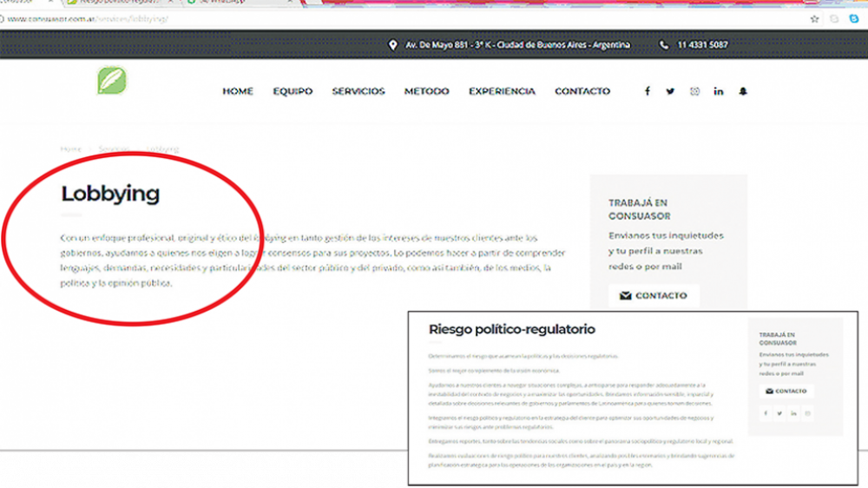Click the green feather site logo
The image size is (868, 488).
(x=112, y=81)
